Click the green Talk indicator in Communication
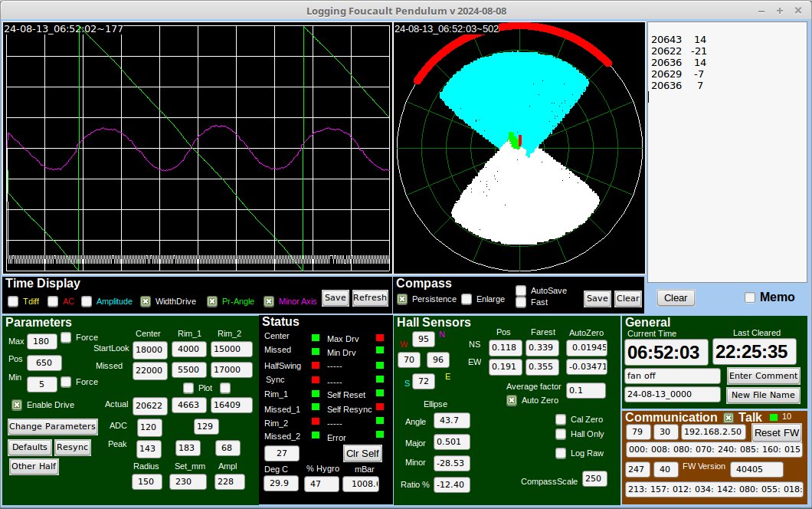Viewport: 812px width, 509px height. (773, 417)
